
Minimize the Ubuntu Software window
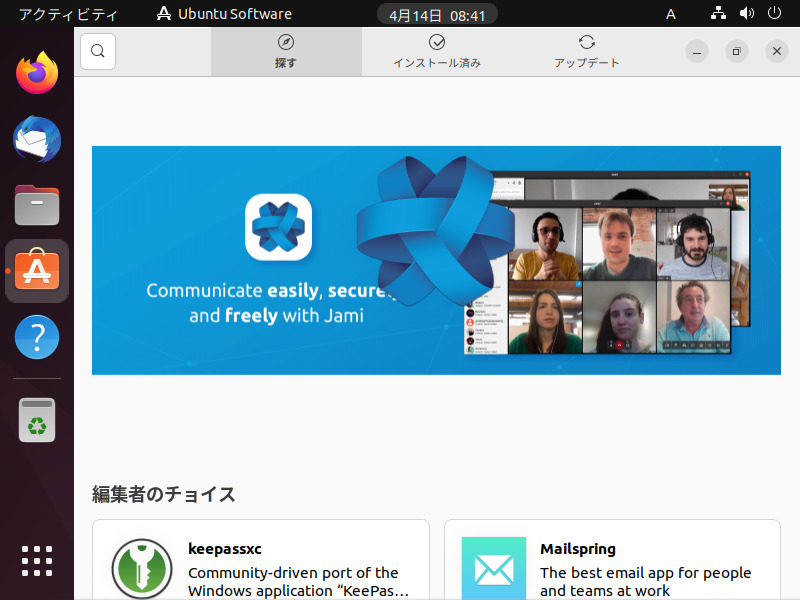point(697,51)
